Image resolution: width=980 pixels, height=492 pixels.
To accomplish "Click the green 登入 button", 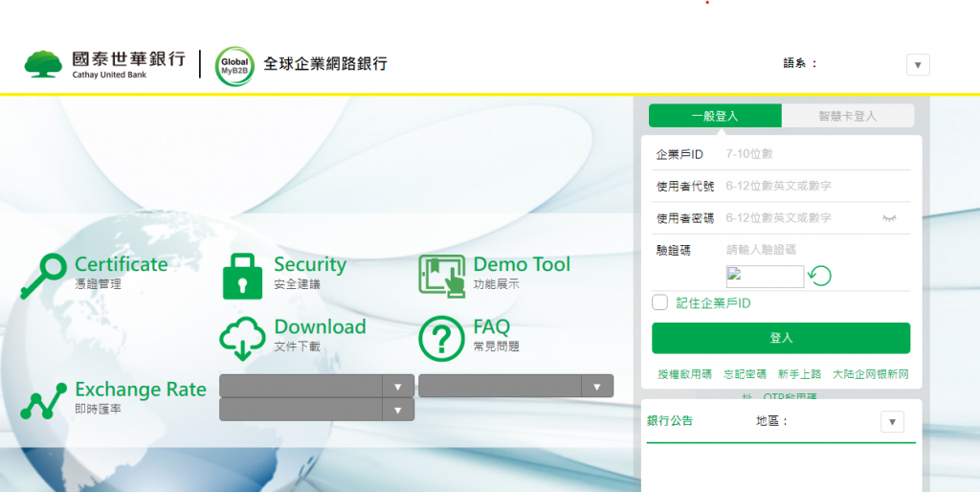I will coord(781,338).
